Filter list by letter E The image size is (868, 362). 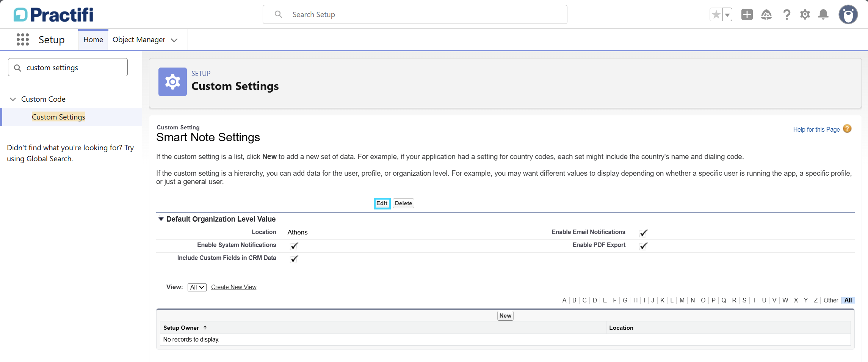pyautogui.click(x=605, y=300)
